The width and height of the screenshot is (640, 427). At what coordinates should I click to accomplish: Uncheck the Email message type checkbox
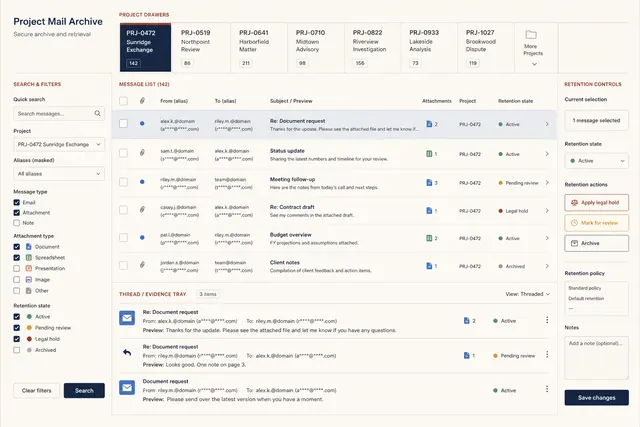17,202
